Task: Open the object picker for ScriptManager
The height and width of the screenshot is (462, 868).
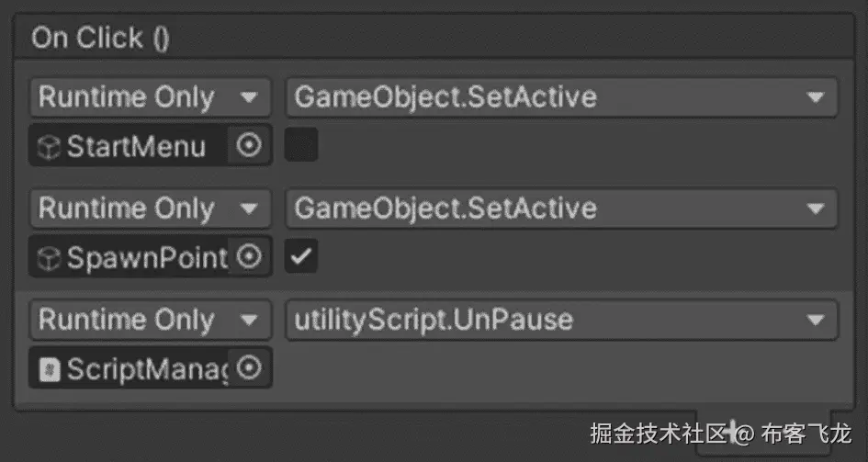Action: 249,368
